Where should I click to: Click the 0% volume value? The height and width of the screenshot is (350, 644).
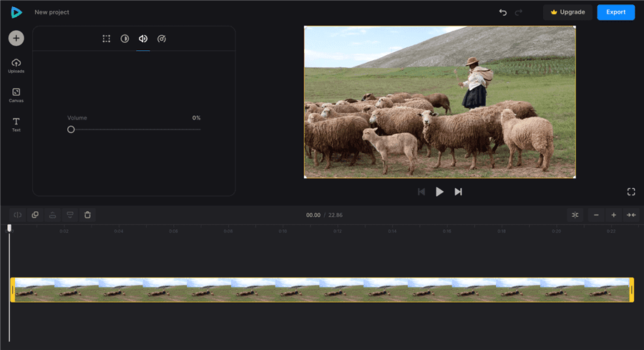tap(196, 118)
